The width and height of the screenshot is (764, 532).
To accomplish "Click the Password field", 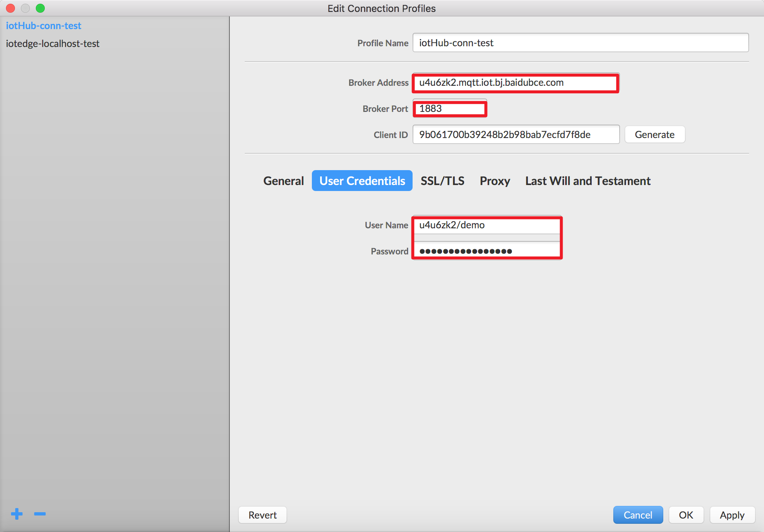I will pos(487,251).
